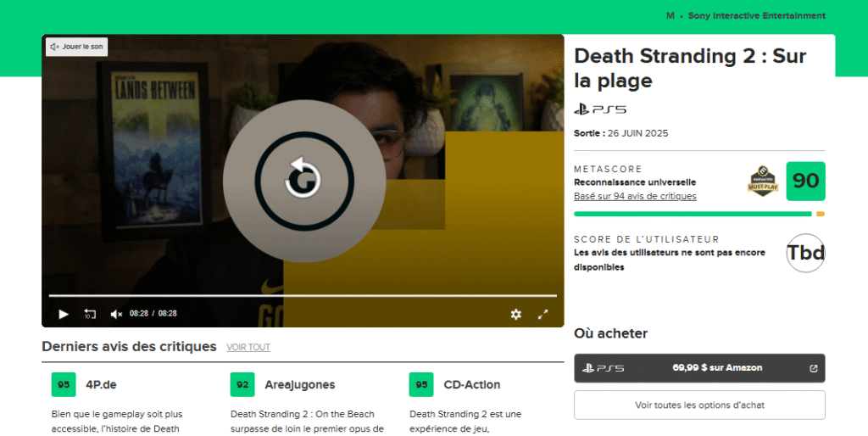The image size is (868, 436).
Task: Click the Metascore 90 badge
Action: 805,182
